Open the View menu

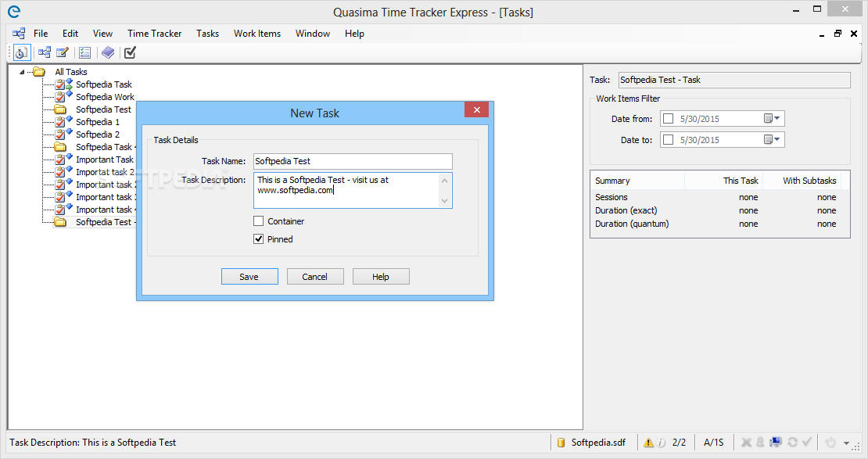102,33
